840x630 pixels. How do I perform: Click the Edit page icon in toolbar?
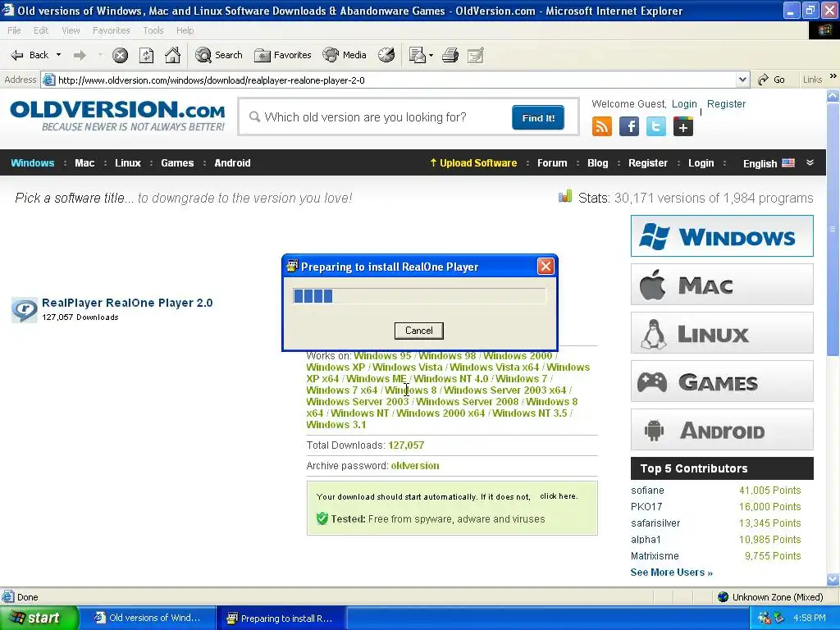(476, 55)
